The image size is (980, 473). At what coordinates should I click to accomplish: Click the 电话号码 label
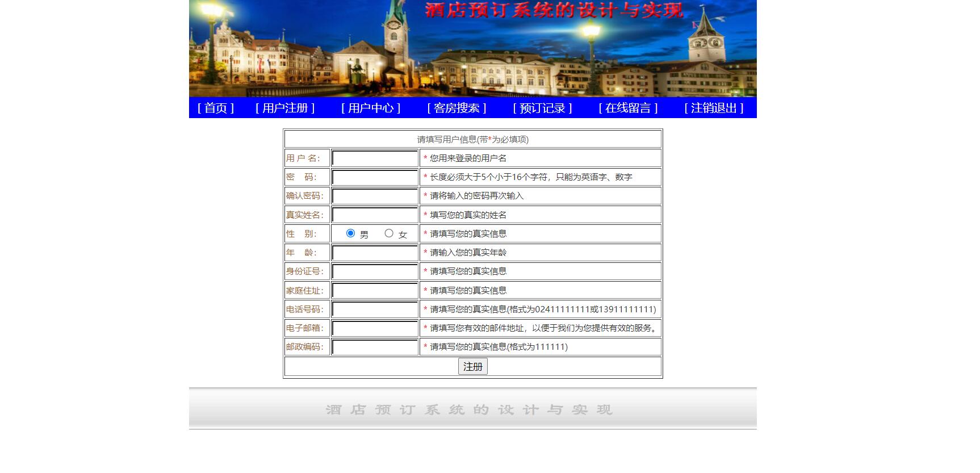pyautogui.click(x=305, y=309)
